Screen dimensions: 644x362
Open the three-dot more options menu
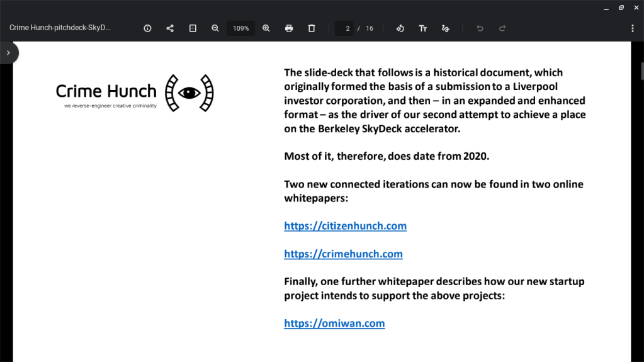(633, 28)
